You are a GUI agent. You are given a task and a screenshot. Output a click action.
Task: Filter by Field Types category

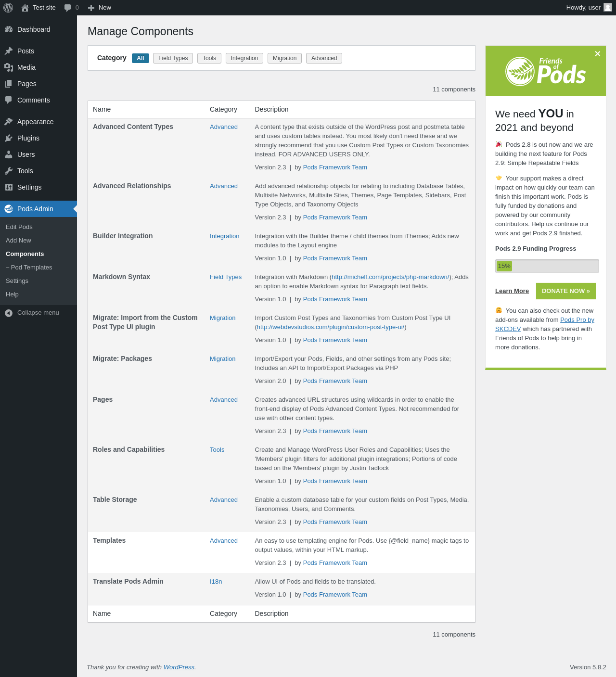(173, 58)
